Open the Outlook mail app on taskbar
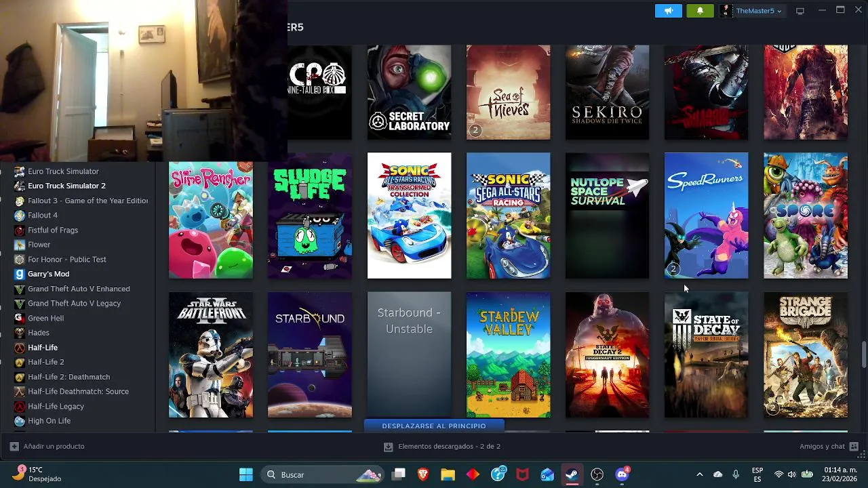 (547, 474)
